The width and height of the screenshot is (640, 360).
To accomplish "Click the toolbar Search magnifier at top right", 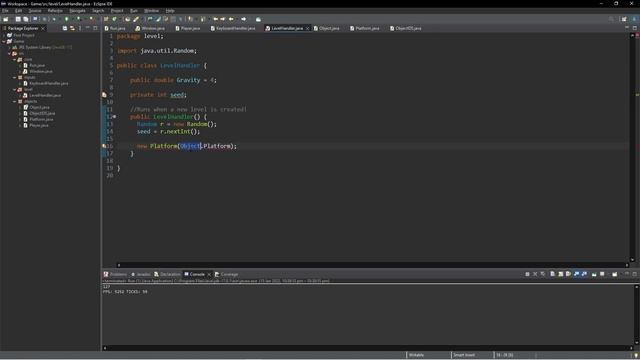I will [x=611, y=19].
